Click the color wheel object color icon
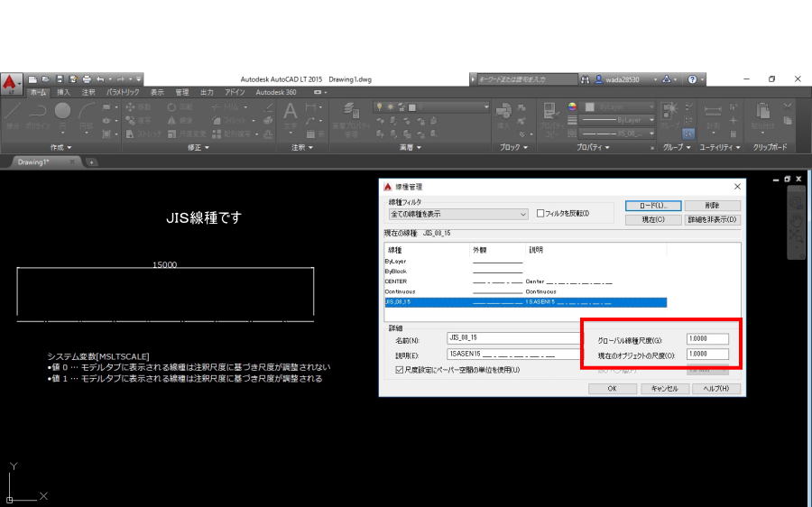 coord(572,106)
